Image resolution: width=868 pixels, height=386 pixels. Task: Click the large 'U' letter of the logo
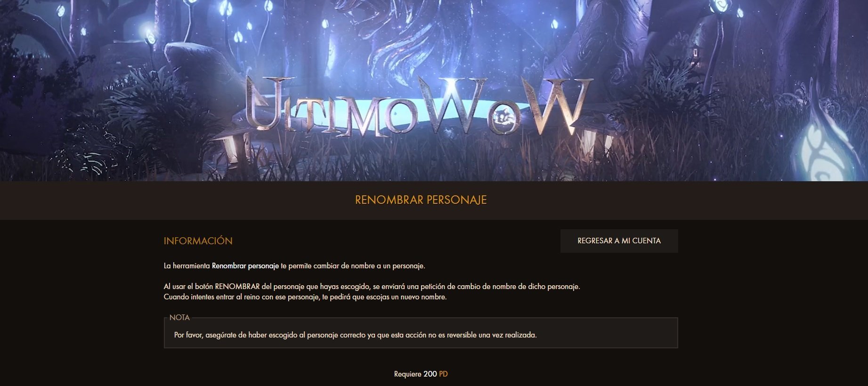tap(265, 105)
